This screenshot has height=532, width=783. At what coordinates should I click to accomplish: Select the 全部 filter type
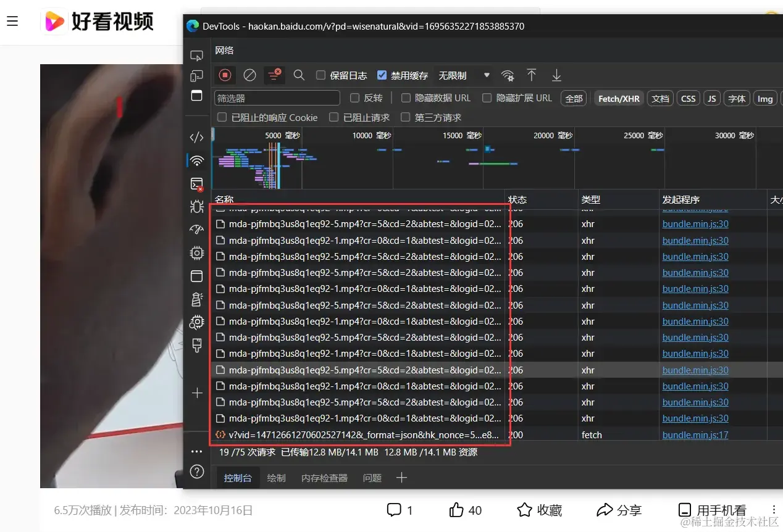[574, 98]
